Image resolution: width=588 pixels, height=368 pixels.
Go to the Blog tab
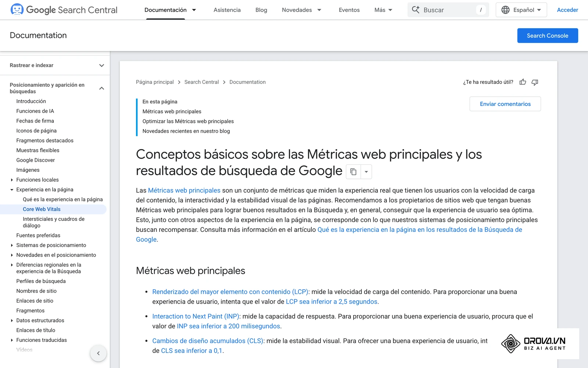261,10
